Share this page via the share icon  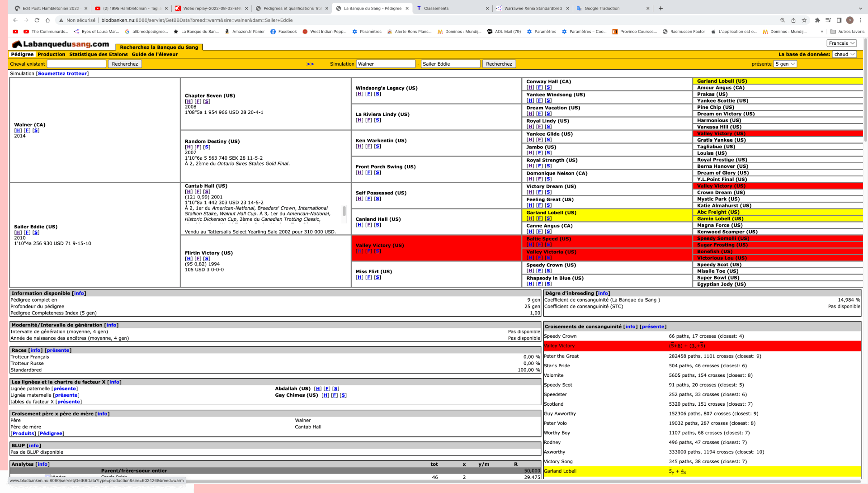793,20
